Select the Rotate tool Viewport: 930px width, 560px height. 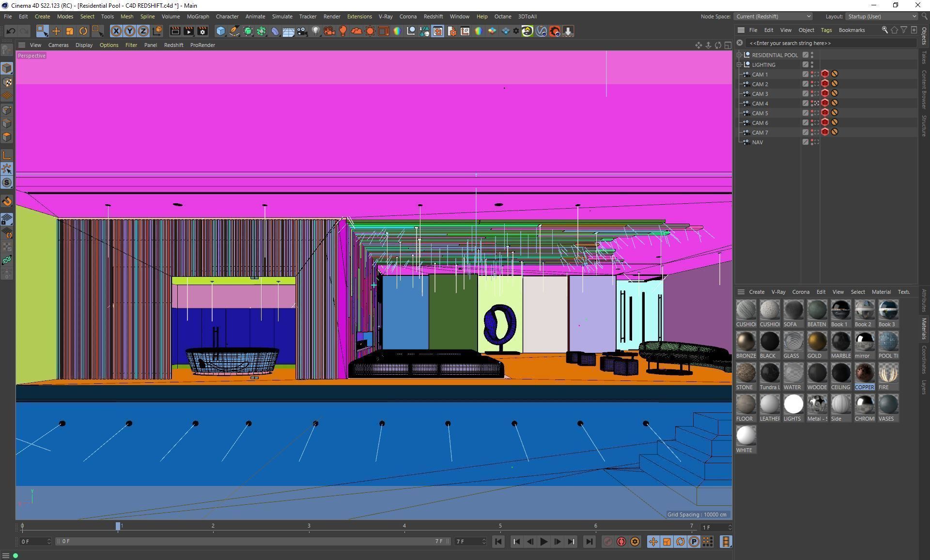click(83, 31)
